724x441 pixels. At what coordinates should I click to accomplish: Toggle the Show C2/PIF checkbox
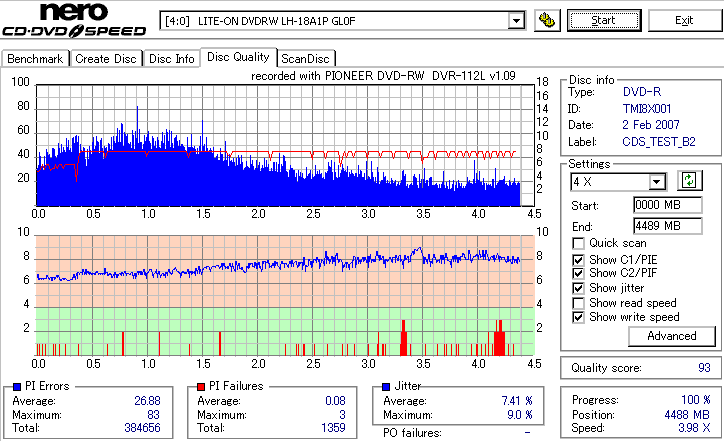[x=578, y=273]
